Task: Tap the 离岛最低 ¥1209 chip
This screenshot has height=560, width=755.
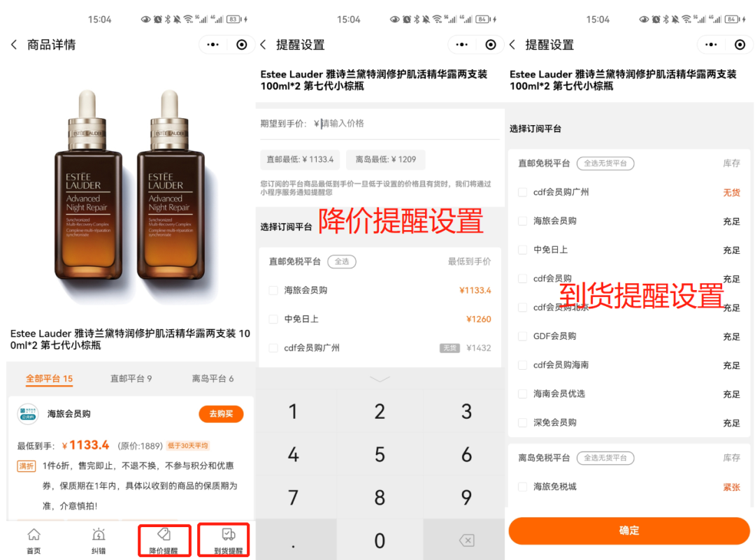Action: click(386, 159)
